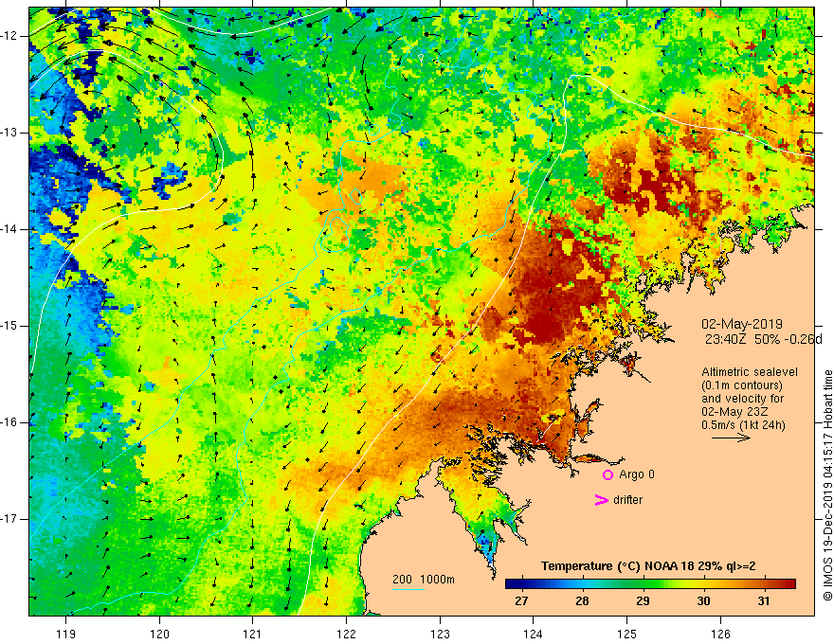Click latitude label -13 on the axis
834x644 pixels.
click(x=9, y=133)
